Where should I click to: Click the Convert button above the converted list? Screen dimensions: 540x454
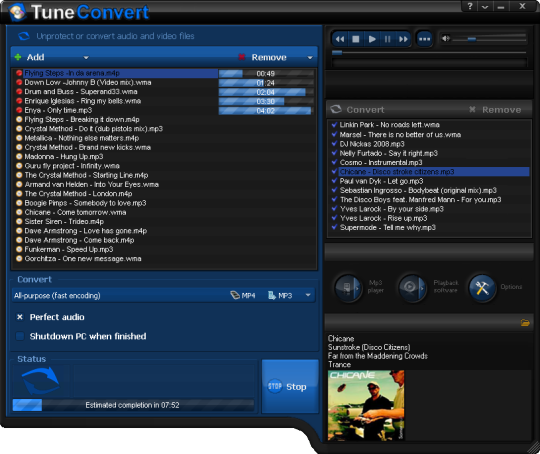[x=357, y=110]
